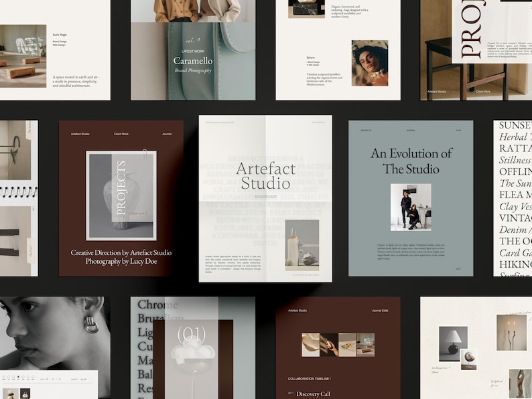Open the shell image overlapping the lamp photo

click(x=469, y=360)
